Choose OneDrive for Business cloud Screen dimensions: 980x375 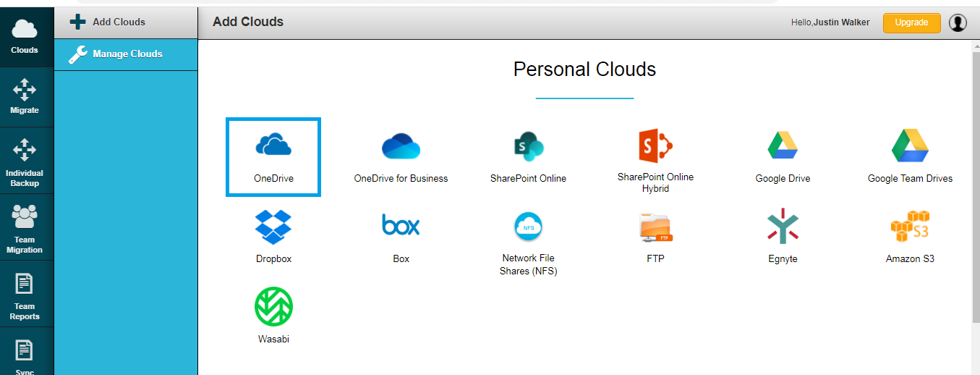(x=401, y=146)
